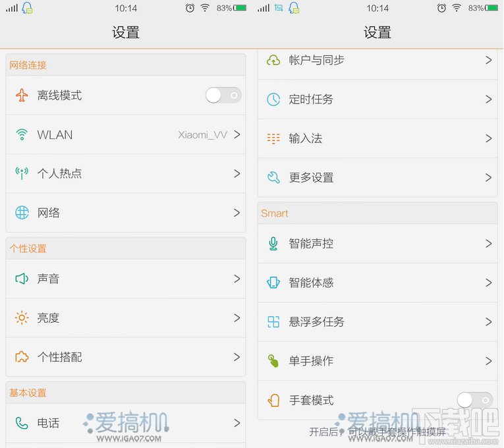
Task: Open the 悬浮多任务 settings label
Action: tap(316, 322)
